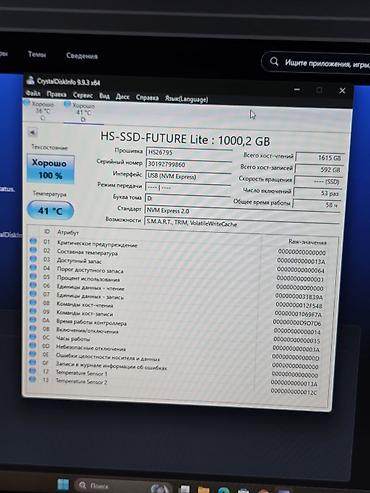Click status circle for Составная температура
370x493 pixels.
(33, 250)
